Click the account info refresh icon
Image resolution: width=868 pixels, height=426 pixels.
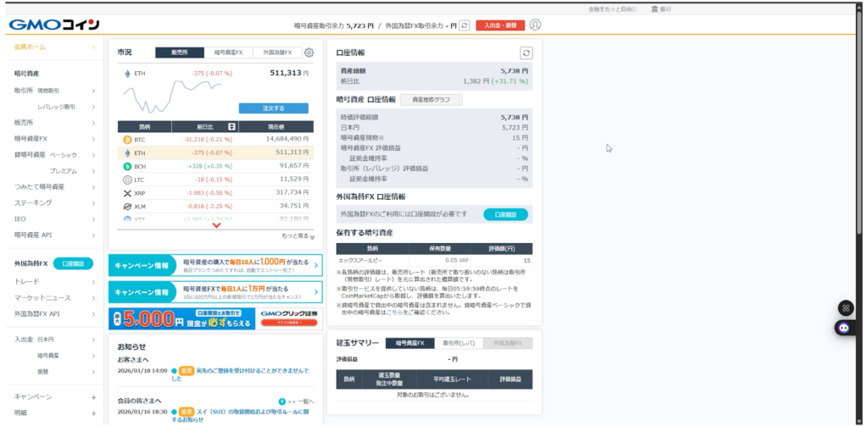[x=526, y=53]
